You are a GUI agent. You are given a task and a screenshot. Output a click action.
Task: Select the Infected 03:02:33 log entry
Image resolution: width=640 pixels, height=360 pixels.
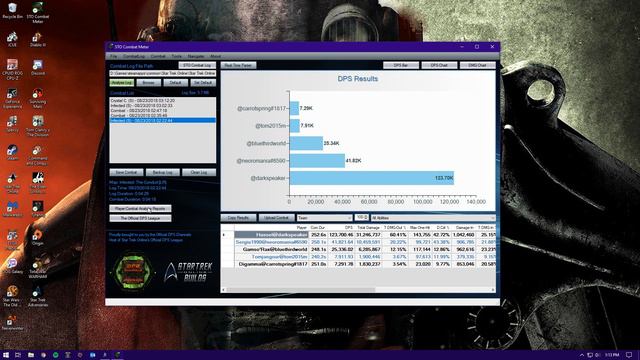[x=162, y=105]
